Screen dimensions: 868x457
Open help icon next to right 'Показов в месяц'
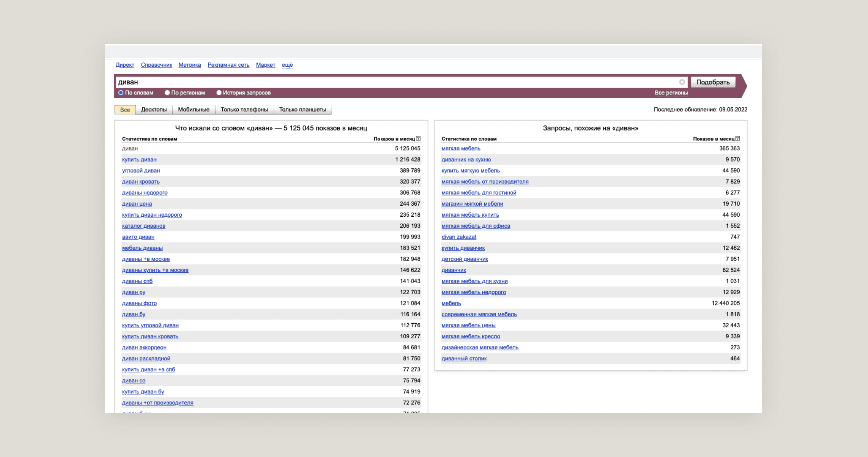(x=738, y=139)
